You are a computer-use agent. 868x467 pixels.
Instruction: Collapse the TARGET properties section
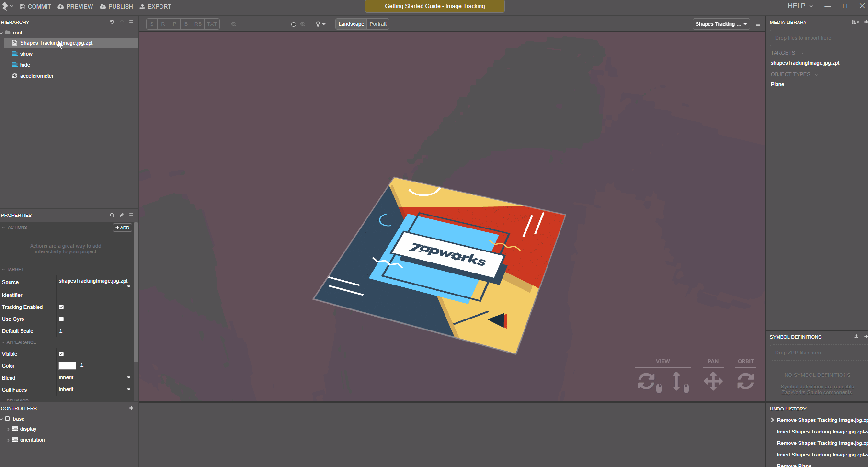tap(3, 270)
